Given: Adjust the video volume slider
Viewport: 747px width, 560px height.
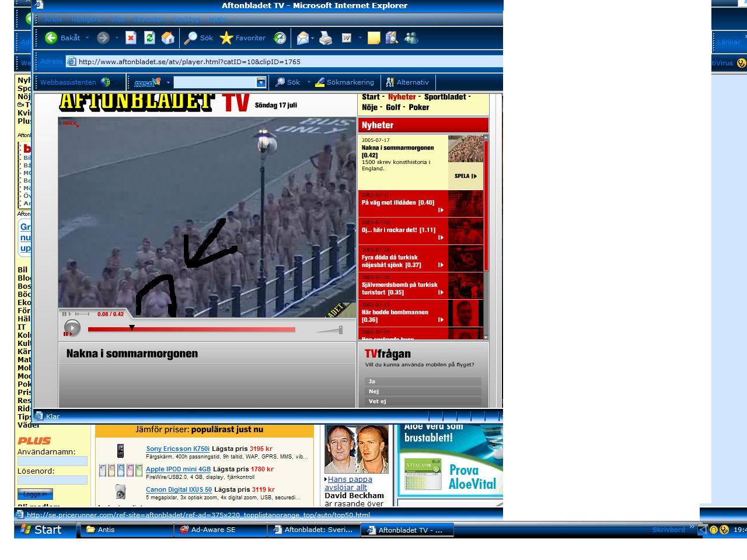Looking at the screenshot, I should point(330,330).
